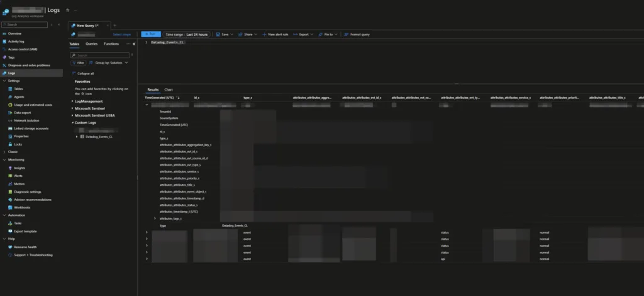Expand the LogManagement table group
The image size is (644, 296).
[x=72, y=101]
